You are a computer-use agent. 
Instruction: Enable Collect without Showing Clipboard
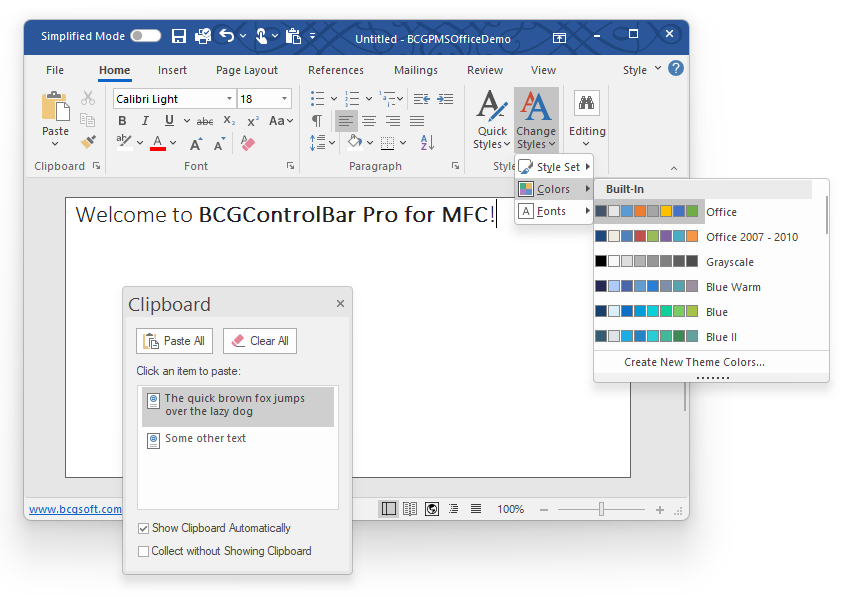143,551
